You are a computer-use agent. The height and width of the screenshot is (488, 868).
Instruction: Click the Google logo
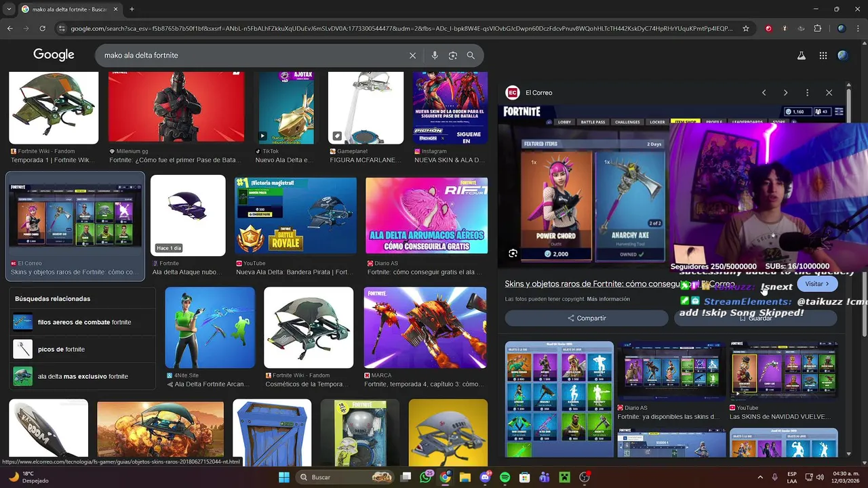[x=54, y=55]
